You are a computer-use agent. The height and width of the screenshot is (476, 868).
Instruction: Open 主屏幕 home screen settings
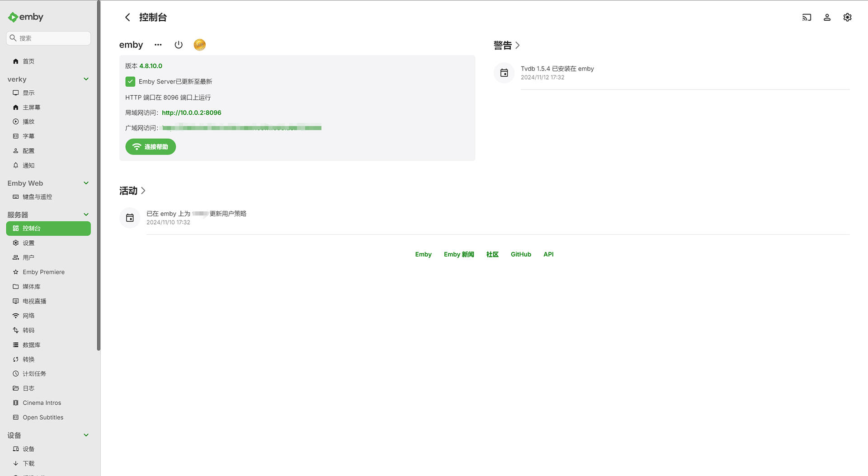click(48, 107)
